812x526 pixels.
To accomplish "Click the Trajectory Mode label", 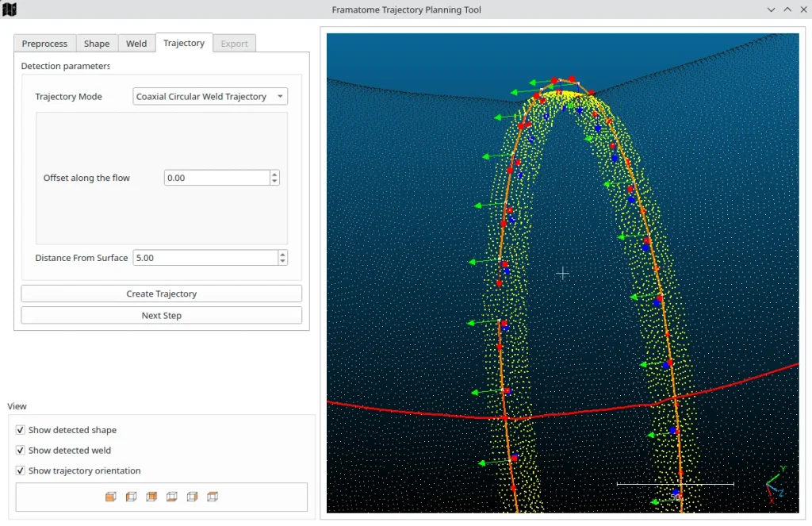I will tap(68, 96).
